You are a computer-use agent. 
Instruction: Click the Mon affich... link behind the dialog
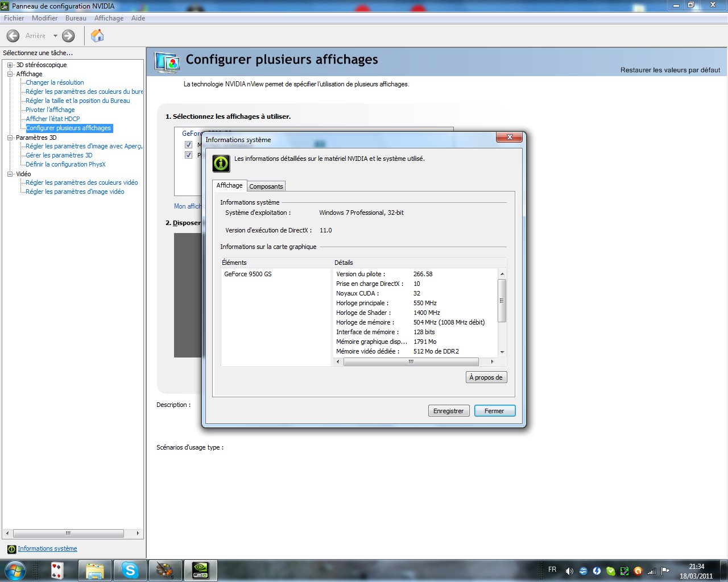[x=188, y=206]
